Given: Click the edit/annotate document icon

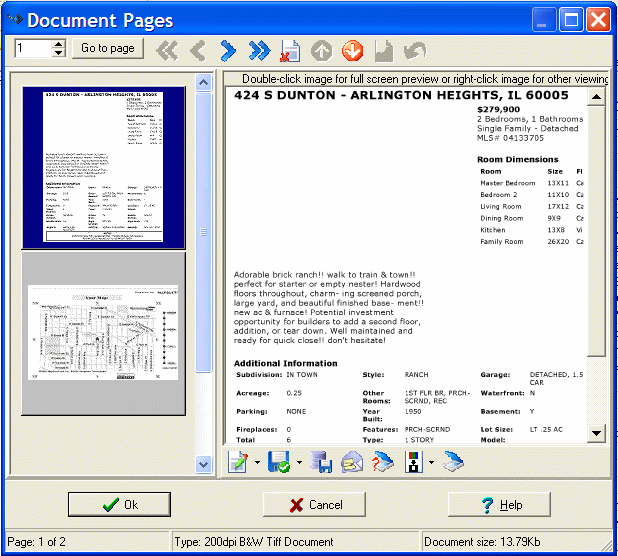Looking at the screenshot, I should click(x=238, y=461).
